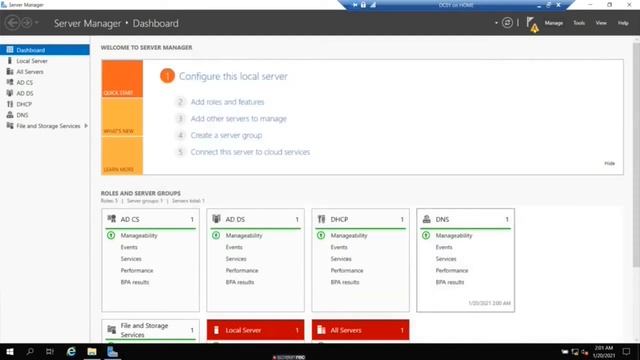
Task: Select DHCP in the sidebar
Action: pos(45,104)
